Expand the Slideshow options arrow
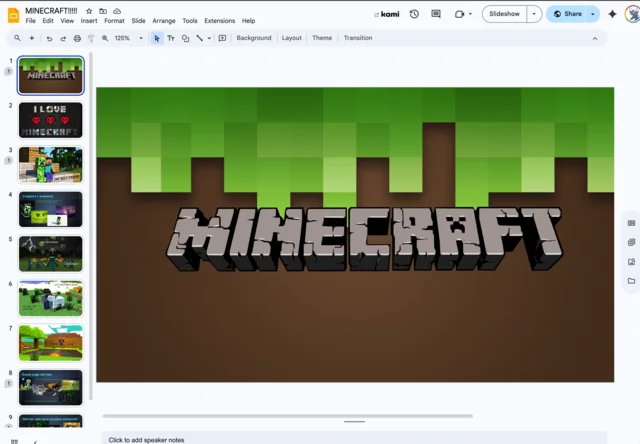Image resolution: width=640 pixels, height=444 pixels. click(534, 14)
